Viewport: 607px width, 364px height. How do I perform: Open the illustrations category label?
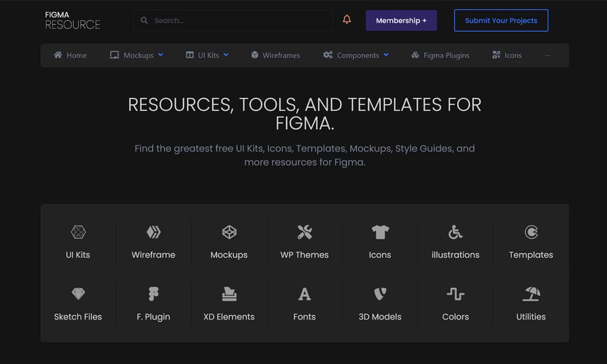(455, 255)
